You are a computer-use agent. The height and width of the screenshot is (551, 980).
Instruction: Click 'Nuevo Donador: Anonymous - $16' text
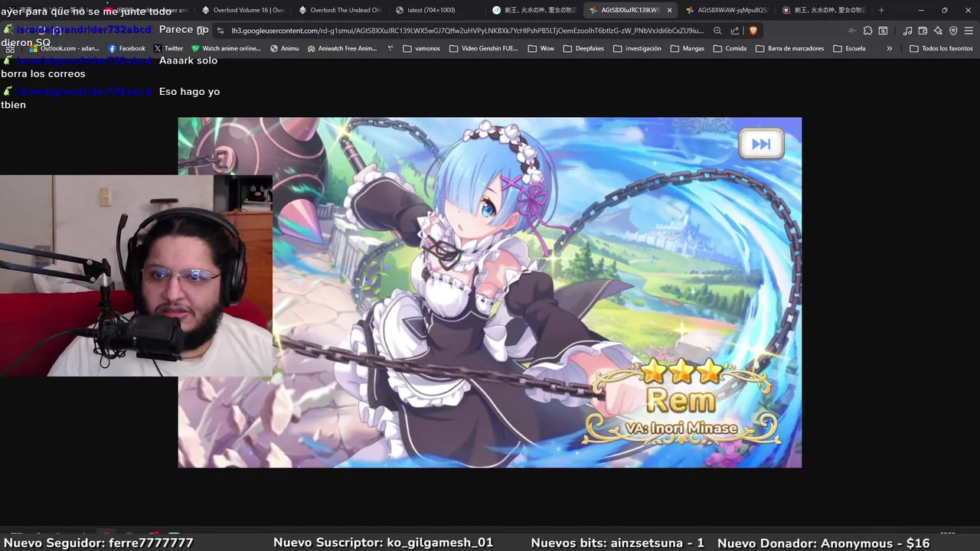(x=823, y=543)
